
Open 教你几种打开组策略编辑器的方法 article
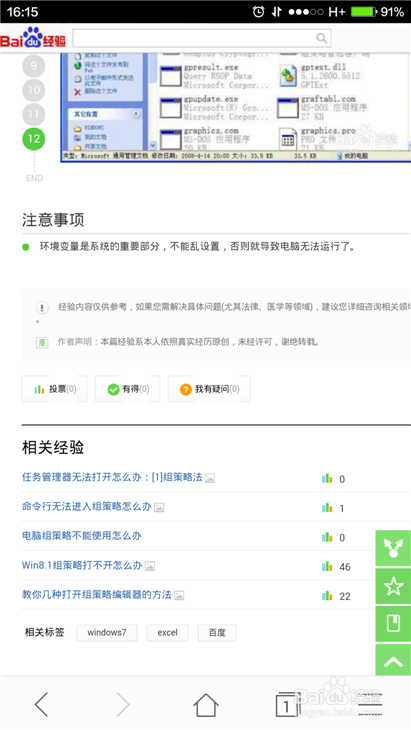[x=97, y=595]
